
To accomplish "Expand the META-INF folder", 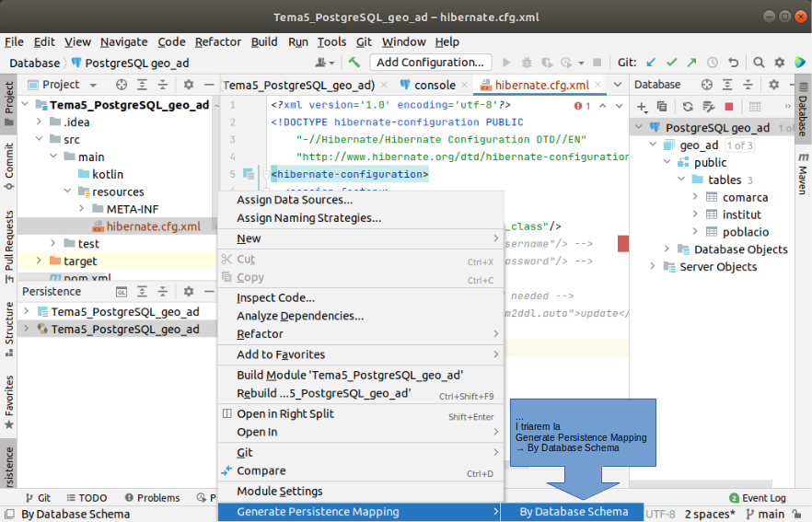I will (81, 208).
